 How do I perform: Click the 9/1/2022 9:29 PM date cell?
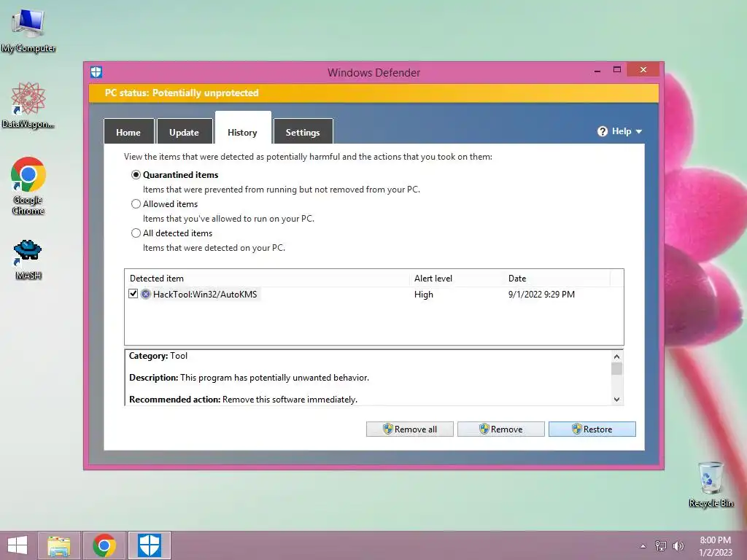[541, 295]
